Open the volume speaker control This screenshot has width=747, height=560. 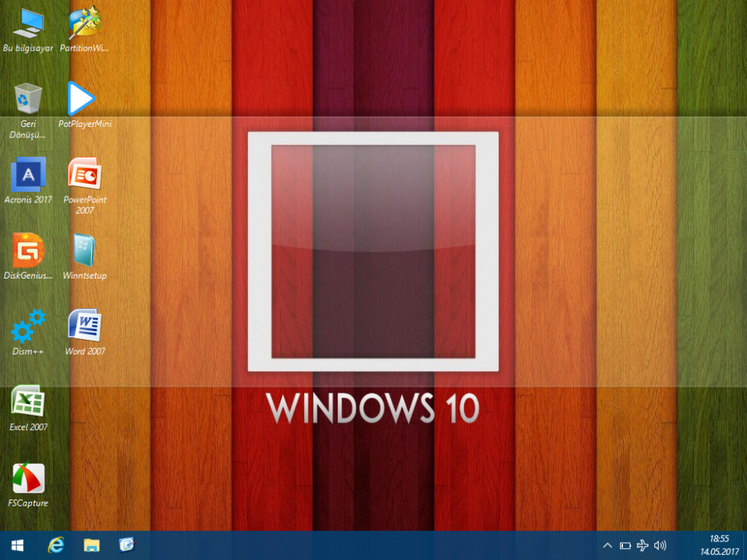pos(660,546)
